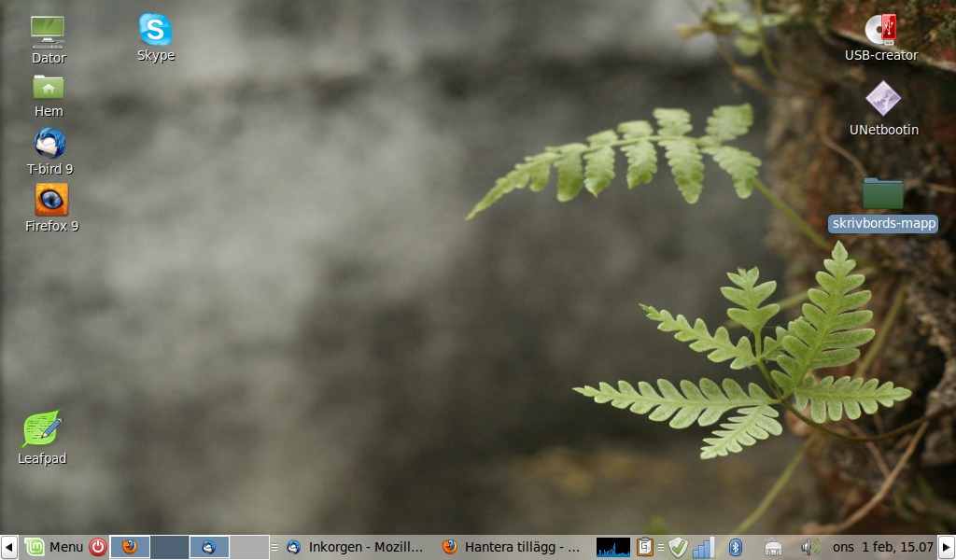Switch to the Inkorgen - Mozilla taskbar window
The height and width of the screenshot is (560, 956).
(356, 547)
